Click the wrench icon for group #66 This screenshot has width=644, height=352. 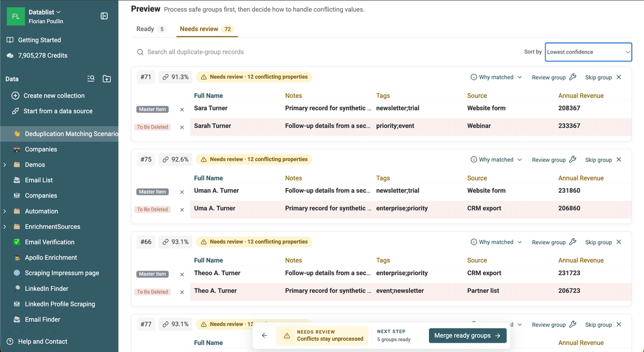[x=573, y=242]
